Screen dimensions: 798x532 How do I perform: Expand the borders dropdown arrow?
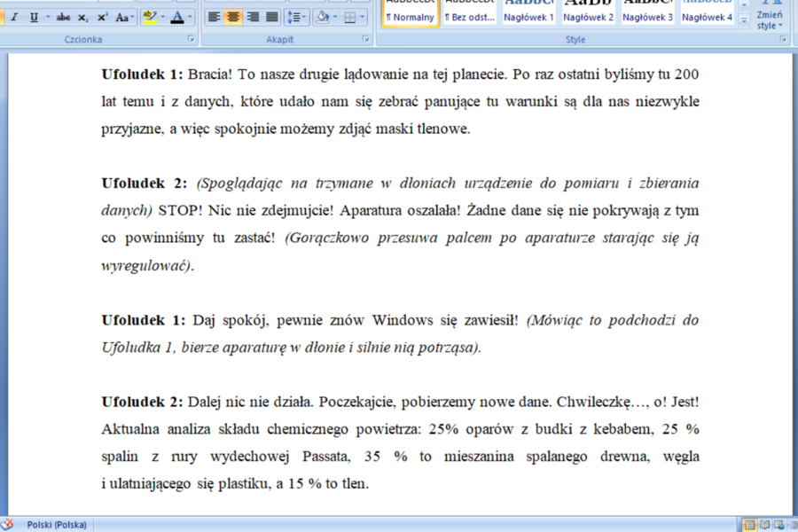[x=363, y=17]
